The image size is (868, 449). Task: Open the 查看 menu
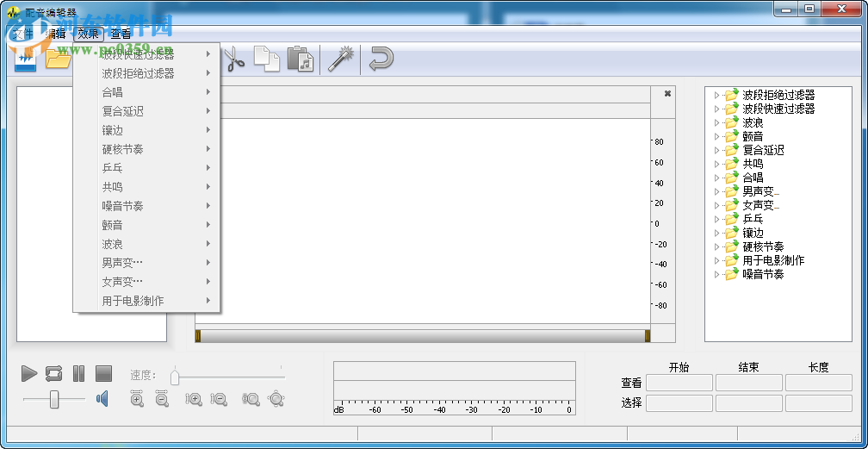click(121, 34)
